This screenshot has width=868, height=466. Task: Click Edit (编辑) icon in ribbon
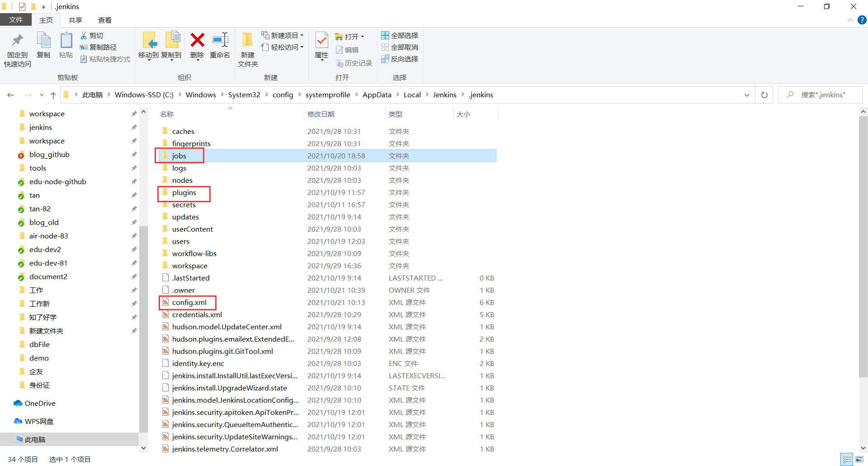click(340, 50)
